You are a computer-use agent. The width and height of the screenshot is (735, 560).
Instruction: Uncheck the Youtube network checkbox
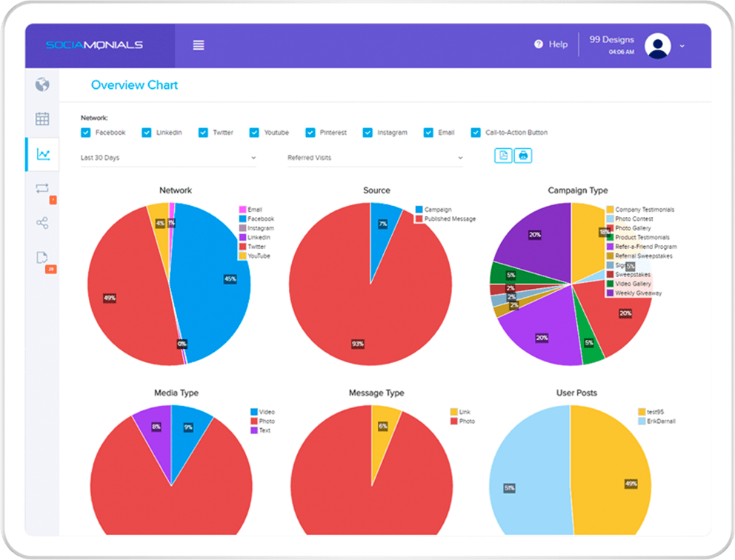[254, 133]
